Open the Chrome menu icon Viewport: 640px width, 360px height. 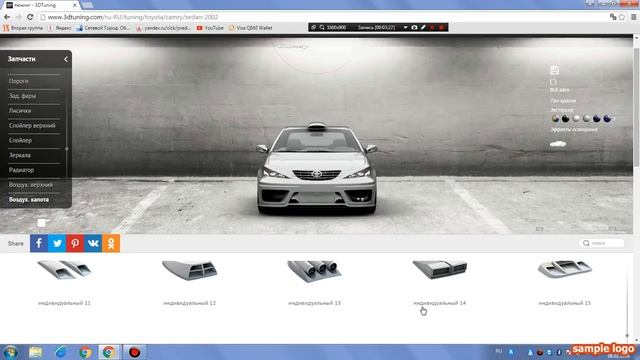[x=633, y=17]
